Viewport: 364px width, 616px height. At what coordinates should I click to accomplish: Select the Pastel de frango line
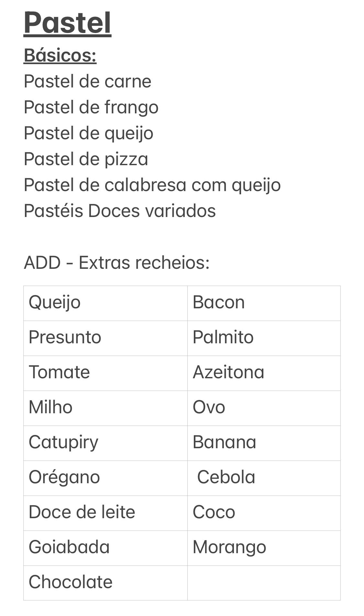91,107
